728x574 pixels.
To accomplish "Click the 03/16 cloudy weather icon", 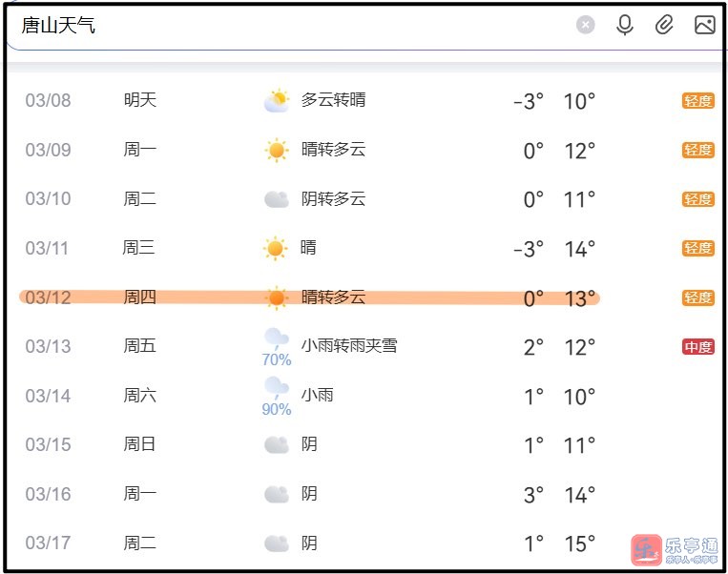I will coord(276,494).
